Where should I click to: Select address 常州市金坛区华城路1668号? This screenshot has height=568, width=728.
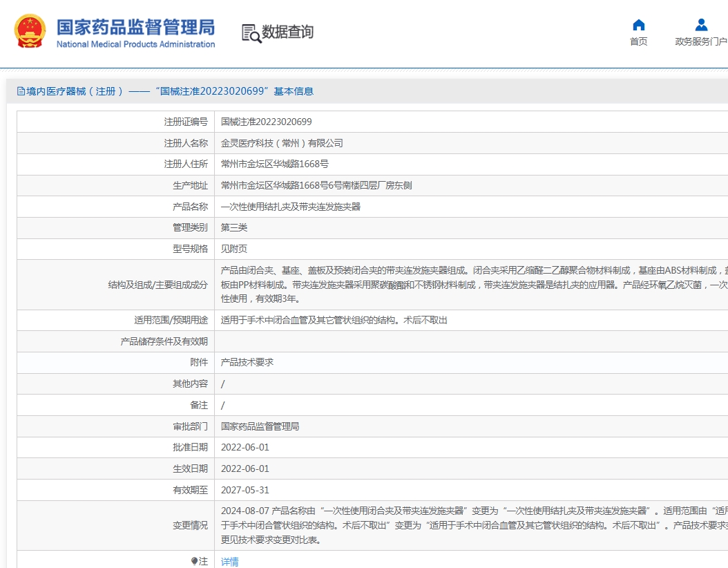click(x=274, y=164)
